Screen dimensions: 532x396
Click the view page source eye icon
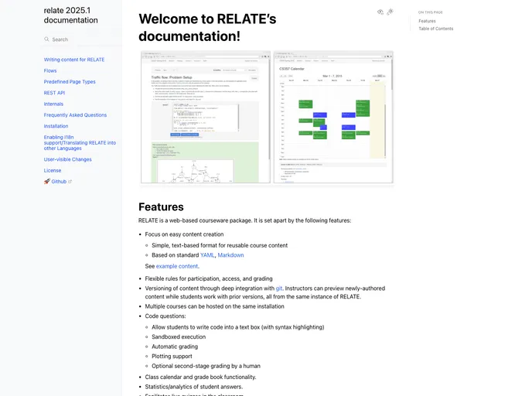click(380, 12)
